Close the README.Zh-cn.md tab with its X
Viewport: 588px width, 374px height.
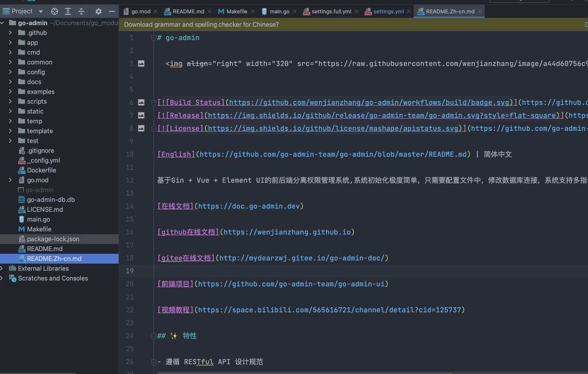pyautogui.click(x=479, y=11)
